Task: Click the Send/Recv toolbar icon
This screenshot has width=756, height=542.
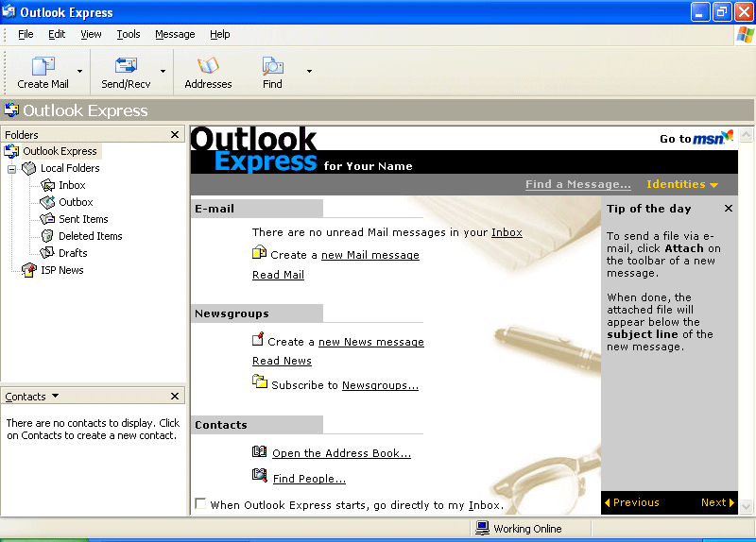Action: (x=126, y=67)
